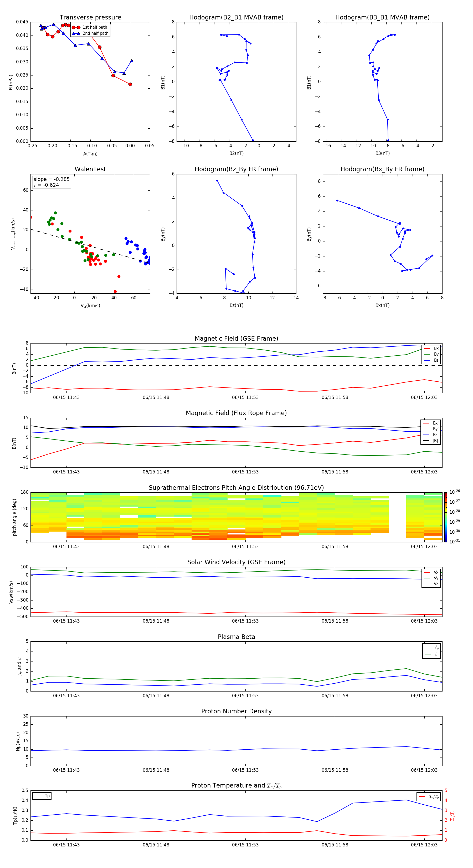This screenshot has width=473, height=868.
Task: Click the 'slope = -0.285' annotation
Action: [x=52, y=179]
